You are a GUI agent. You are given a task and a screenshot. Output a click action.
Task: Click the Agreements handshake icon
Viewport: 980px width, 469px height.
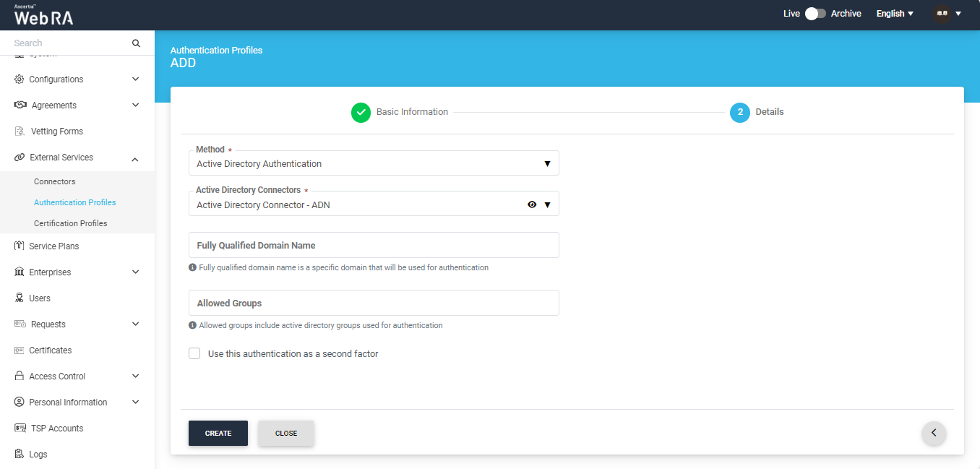20,106
